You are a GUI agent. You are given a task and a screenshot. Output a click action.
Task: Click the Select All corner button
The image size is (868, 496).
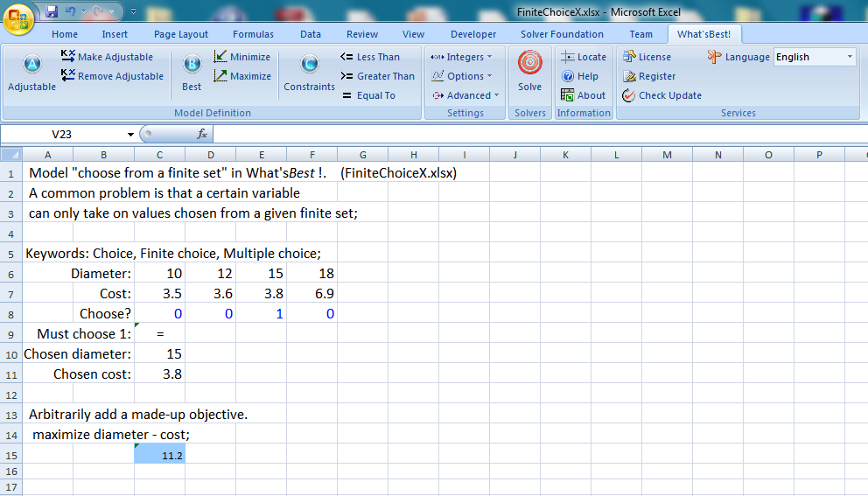tap(11, 155)
